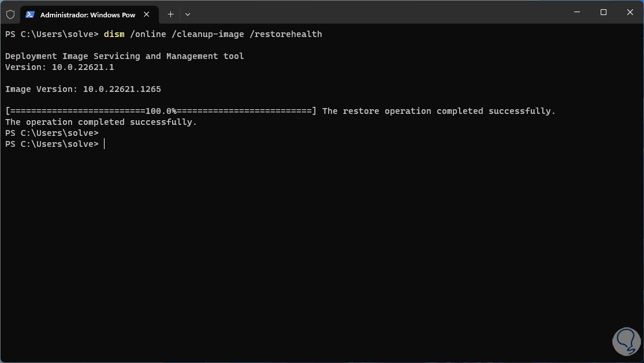Open a new tab with plus button

(x=170, y=14)
